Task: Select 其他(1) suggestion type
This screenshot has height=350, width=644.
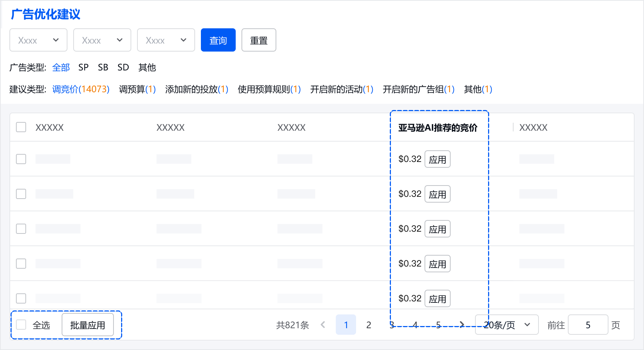Action: click(478, 89)
